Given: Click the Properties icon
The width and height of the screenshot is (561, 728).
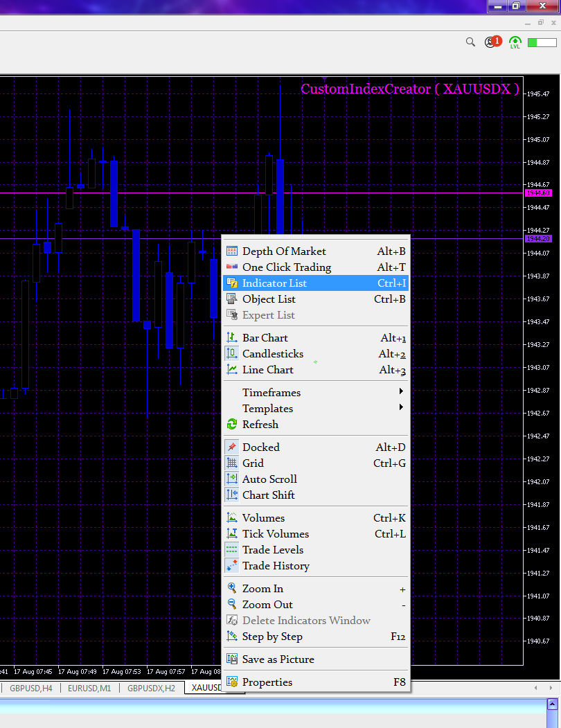Looking at the screenshot, I should (232, 682).
